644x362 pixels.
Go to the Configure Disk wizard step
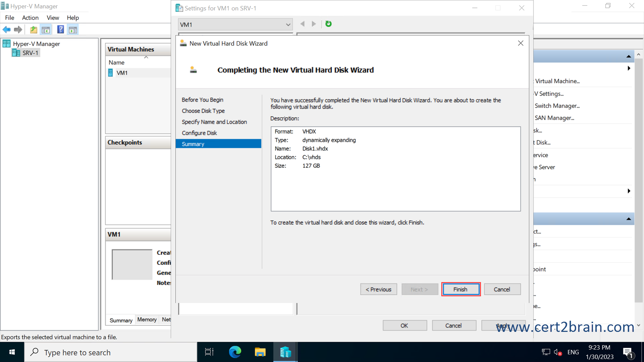click(x=199, y=133)
